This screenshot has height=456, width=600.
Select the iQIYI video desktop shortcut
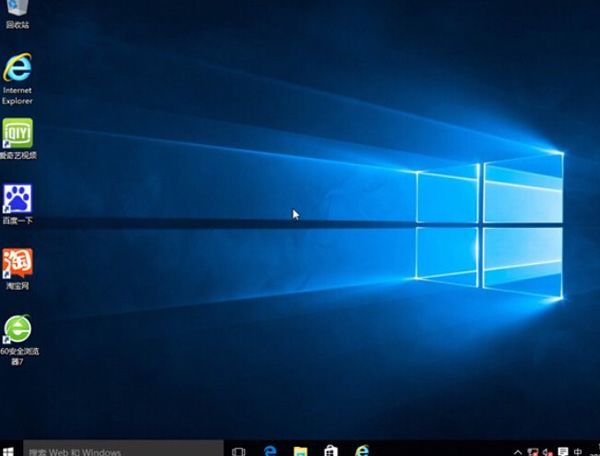(18, 138)
